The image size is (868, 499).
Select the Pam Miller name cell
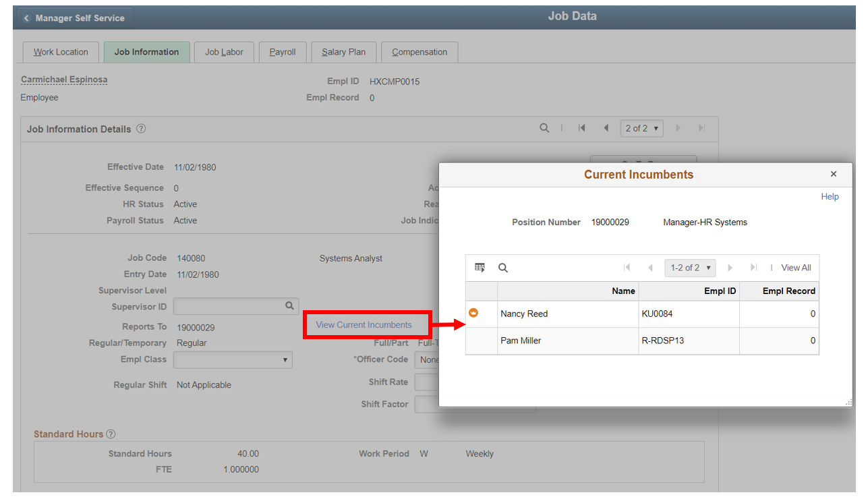pyautogui.click(x=568, y=341)
